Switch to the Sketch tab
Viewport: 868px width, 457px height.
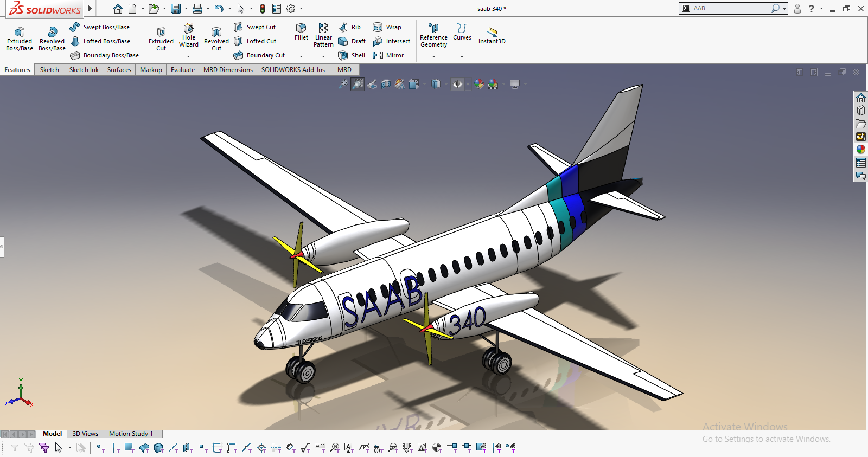[x=49, y=70]
